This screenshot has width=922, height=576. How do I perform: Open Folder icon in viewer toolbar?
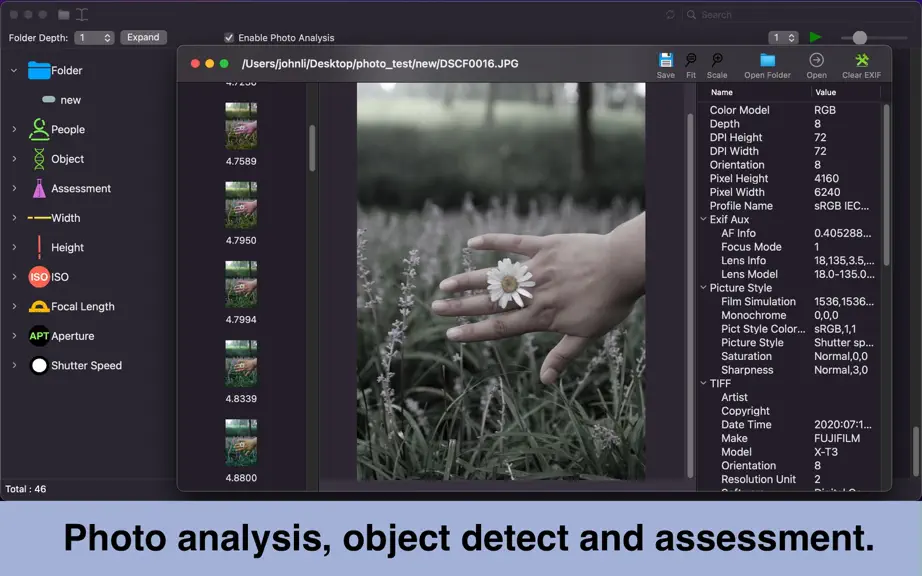(x=767, y=60)
